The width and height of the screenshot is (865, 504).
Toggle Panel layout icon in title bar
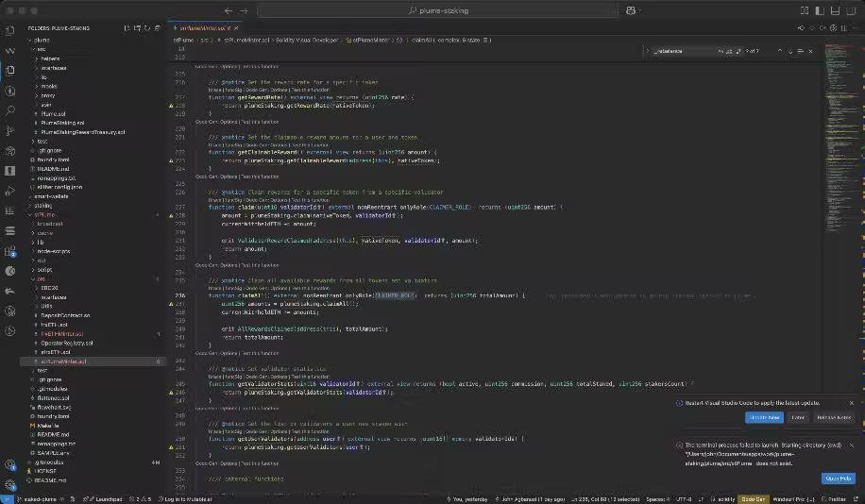(x=835, y=10)
